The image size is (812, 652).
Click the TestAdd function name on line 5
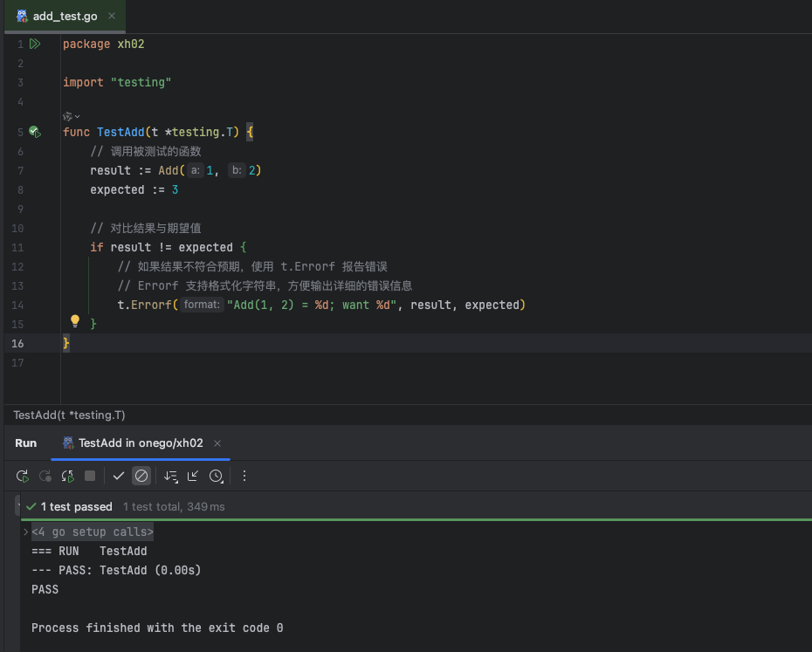click(120, 132)
